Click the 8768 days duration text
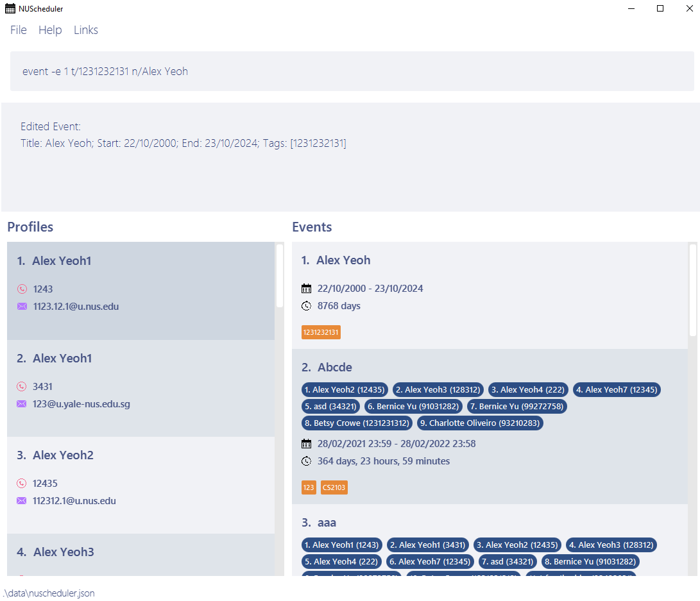The height and width of the screenshot is (601, 700). click(339, 306)
